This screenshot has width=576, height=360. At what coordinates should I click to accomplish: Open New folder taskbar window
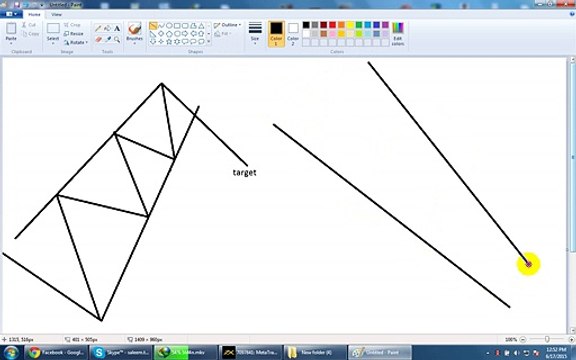(x=315, y=353)
